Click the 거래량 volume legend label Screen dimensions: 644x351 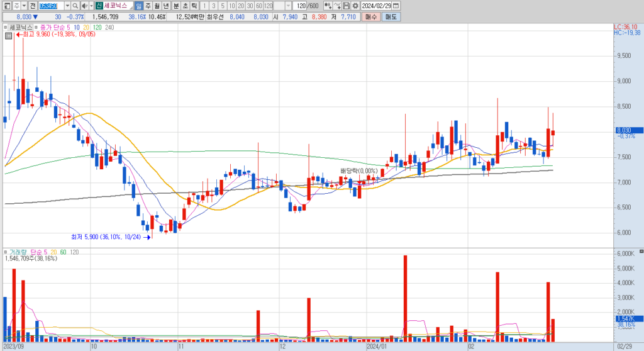pos(18,252)
